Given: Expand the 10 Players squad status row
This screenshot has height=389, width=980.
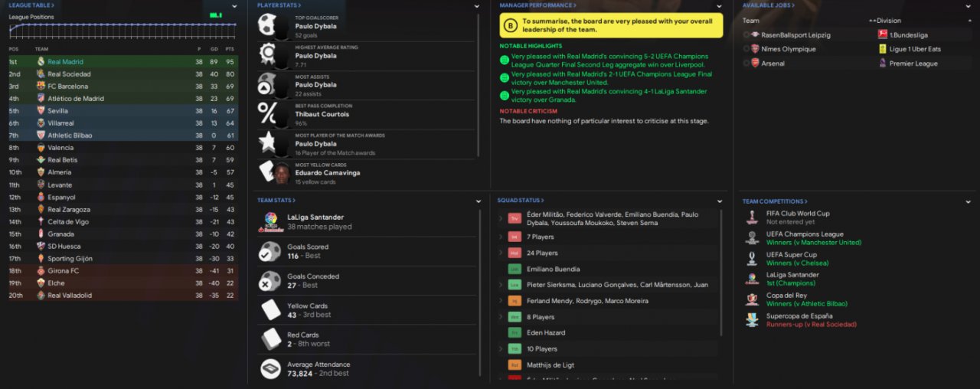Looking at the screenshot, I should tap(501, 348).
